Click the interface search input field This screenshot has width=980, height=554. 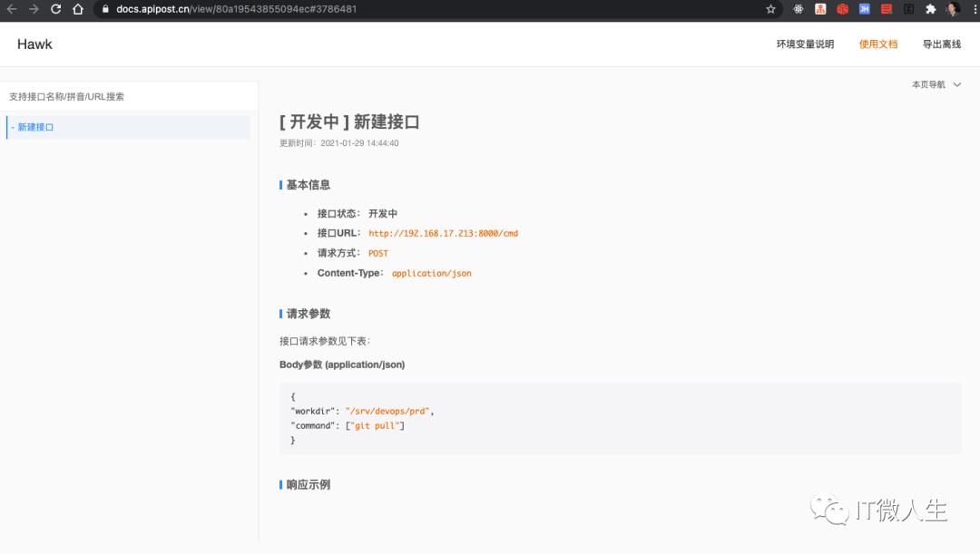click(127, 95)
